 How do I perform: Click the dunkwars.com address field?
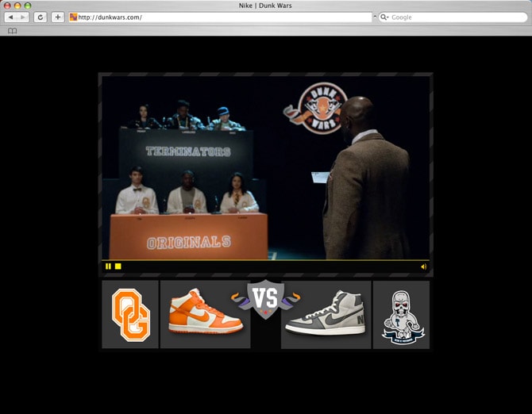[221, 17]
